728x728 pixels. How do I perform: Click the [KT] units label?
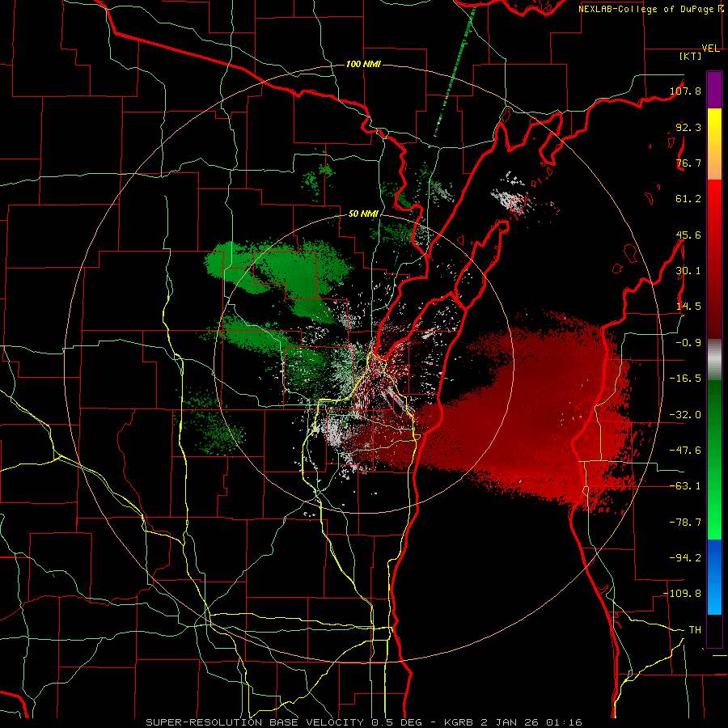[691, 56]
